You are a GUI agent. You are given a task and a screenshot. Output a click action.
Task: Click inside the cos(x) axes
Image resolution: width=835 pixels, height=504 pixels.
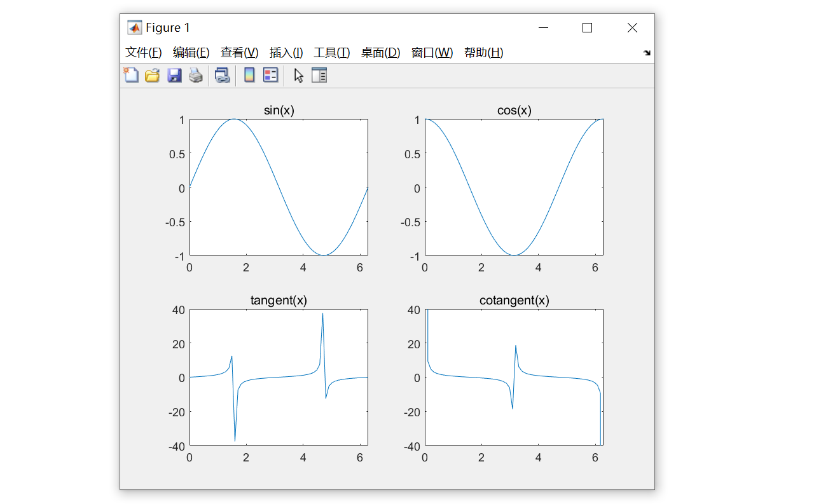click(514, 187)
